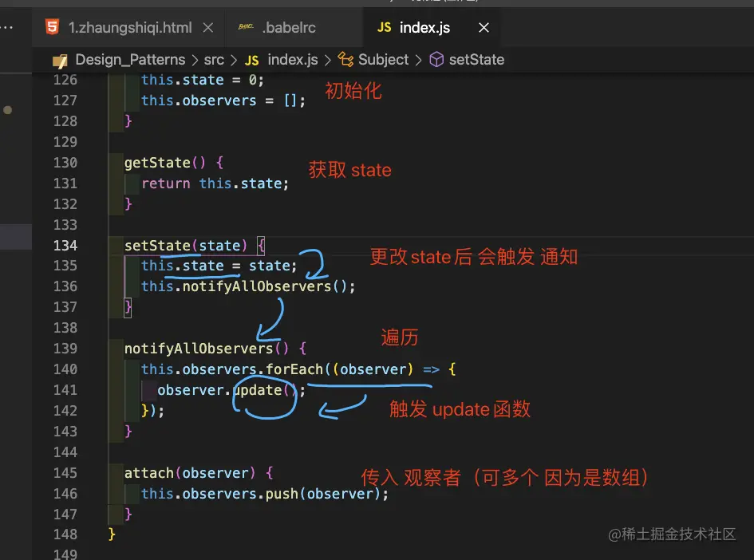Click line number 139 in gutter

(x=65, y=349)
